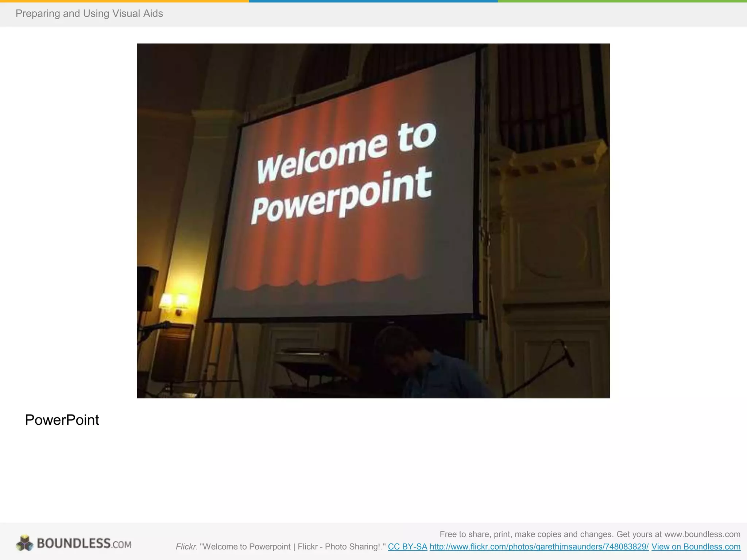
Task: Click the glowing wall lamp in the photo
Action: point(174,301)
